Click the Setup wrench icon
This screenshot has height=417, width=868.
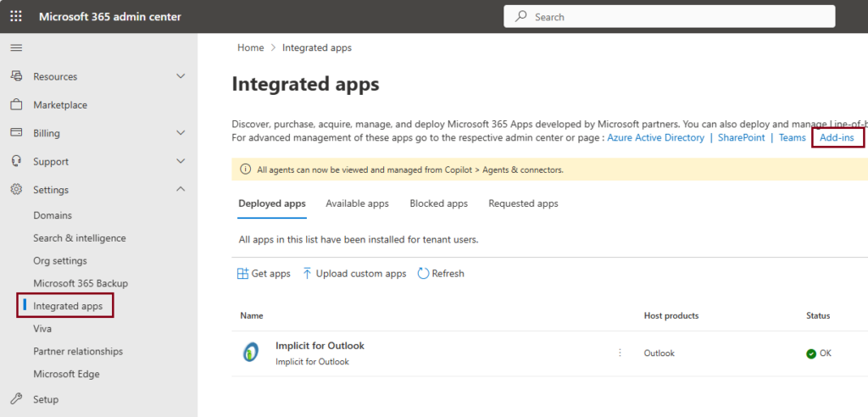point(17,398)
